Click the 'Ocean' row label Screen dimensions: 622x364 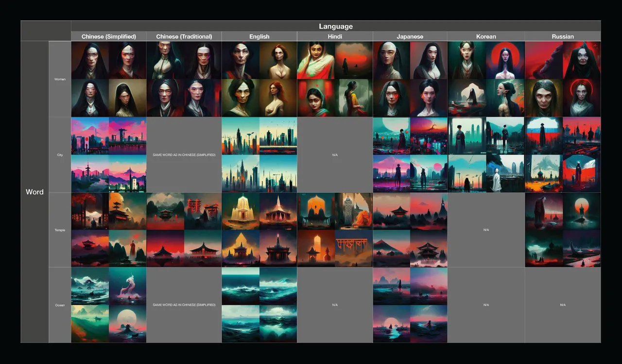[60, 305]
